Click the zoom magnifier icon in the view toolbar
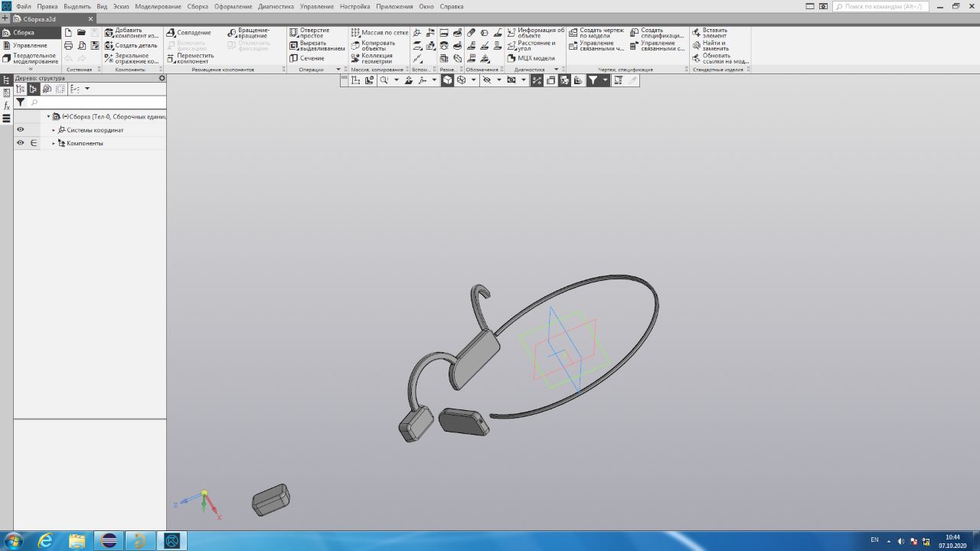980x551 pixels. pyautogui.click(x=384, y=80)
